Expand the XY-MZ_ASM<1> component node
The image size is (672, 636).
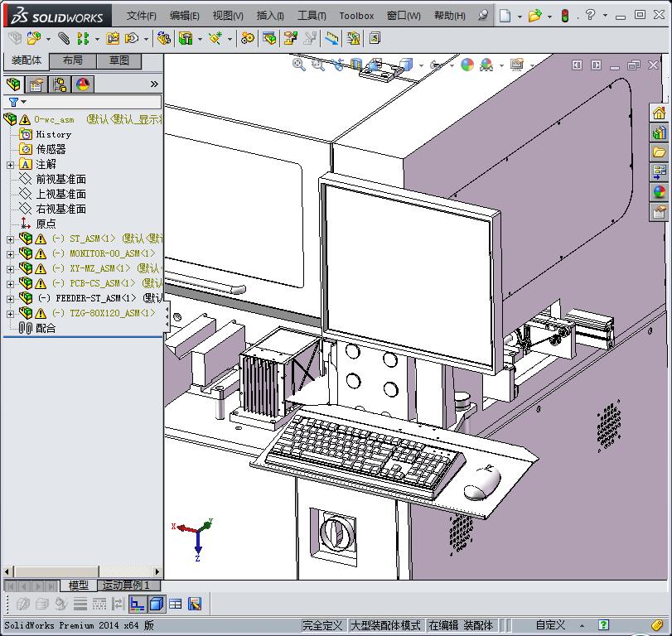10,269
